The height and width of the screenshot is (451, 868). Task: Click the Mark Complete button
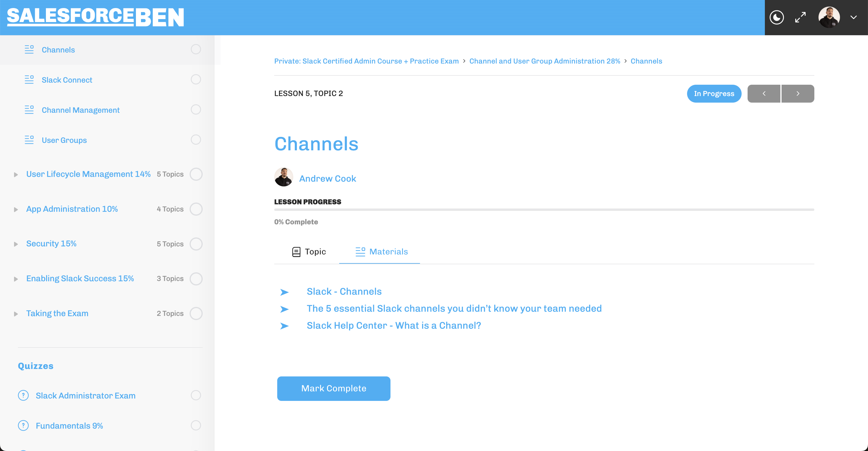pos(334,389)
